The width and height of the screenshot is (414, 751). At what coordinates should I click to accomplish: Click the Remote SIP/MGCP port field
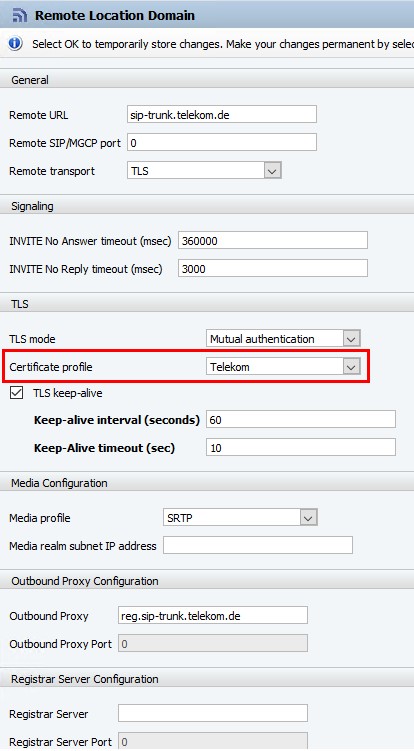pyautogui.click(x=222, y=142)
